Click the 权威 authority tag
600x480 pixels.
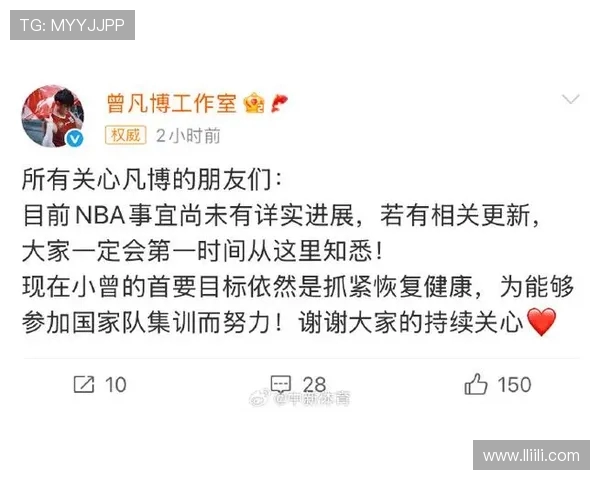tap(126, 135)
